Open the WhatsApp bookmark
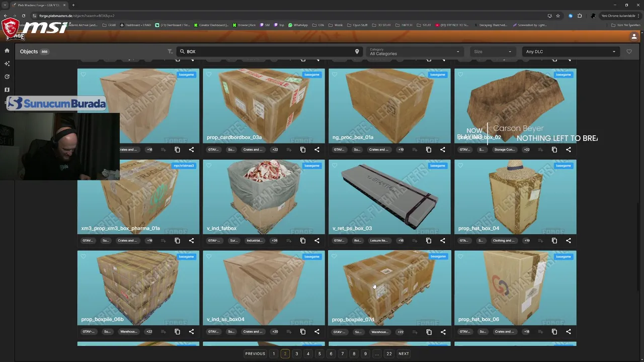 [298, 25]
